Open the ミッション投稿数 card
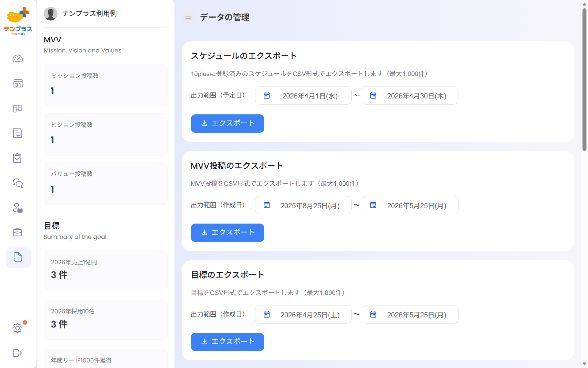 106,85
